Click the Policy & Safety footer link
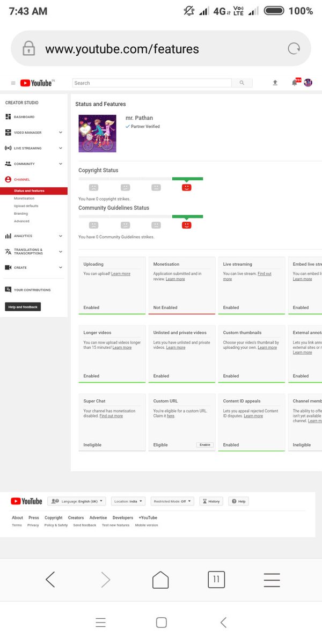The height and width of the screenshot is (644, 322). tap(56, 525)
